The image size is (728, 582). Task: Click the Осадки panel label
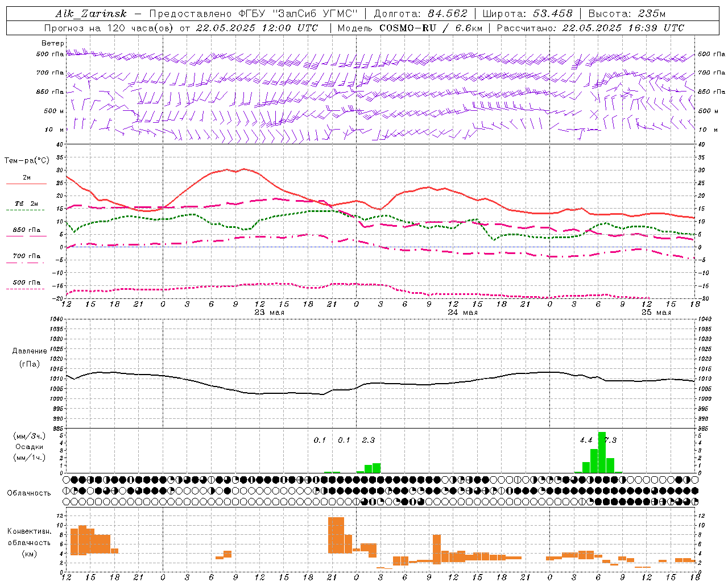[30, 447]
